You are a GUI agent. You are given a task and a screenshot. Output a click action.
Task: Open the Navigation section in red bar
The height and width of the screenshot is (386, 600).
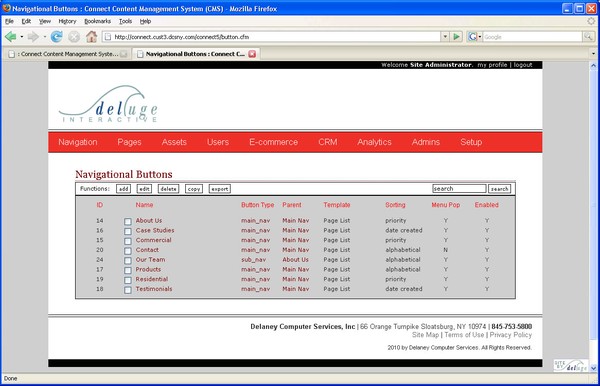tap(78, 142)
